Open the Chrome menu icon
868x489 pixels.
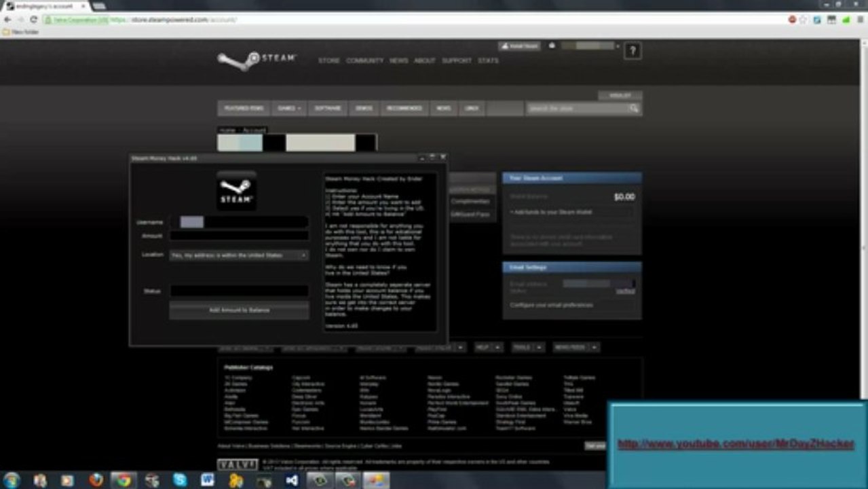[860, 20]
